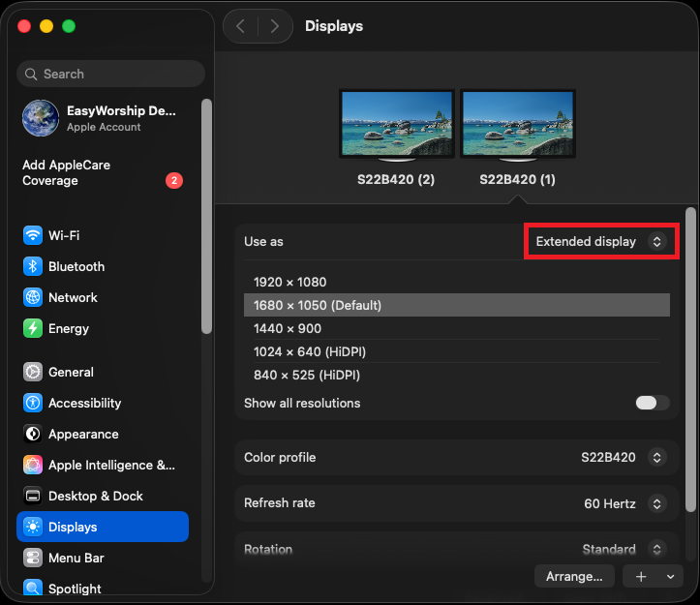Open Wi-Fi settings pane
700x605 pixels.
[103, 235]
